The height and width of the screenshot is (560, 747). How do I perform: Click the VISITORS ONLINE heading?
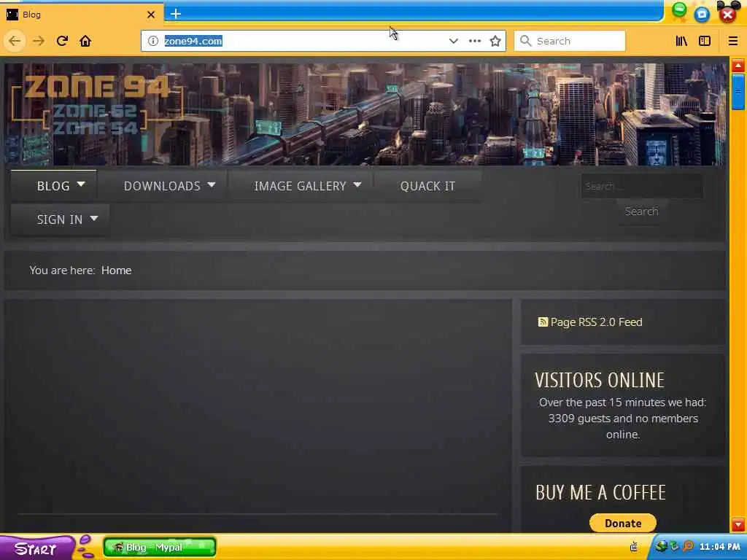point(600,380)
